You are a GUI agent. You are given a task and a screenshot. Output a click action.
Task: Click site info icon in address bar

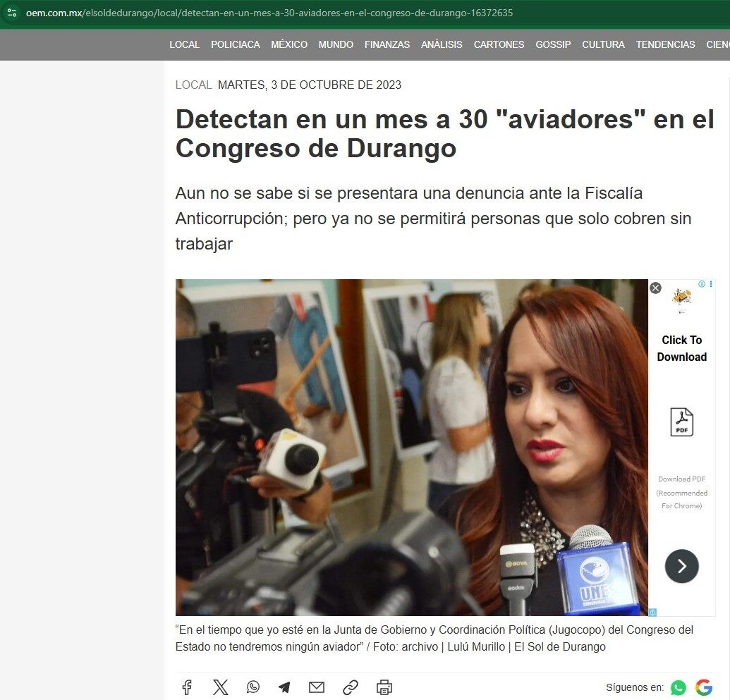coord(12,13)
